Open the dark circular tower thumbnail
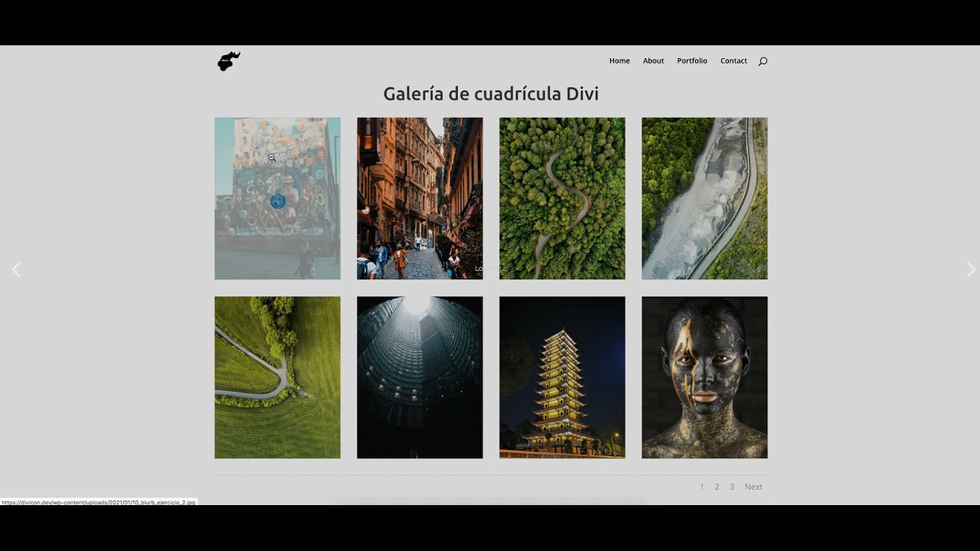The height and width of the screenshot is (551, 980). click(x=420, y=377)
